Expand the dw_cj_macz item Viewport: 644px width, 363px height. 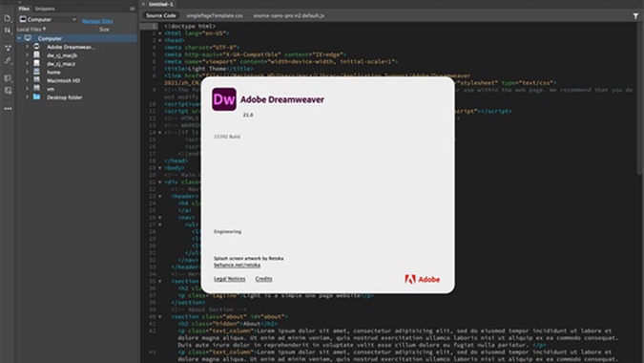click(x=27, y=64)
